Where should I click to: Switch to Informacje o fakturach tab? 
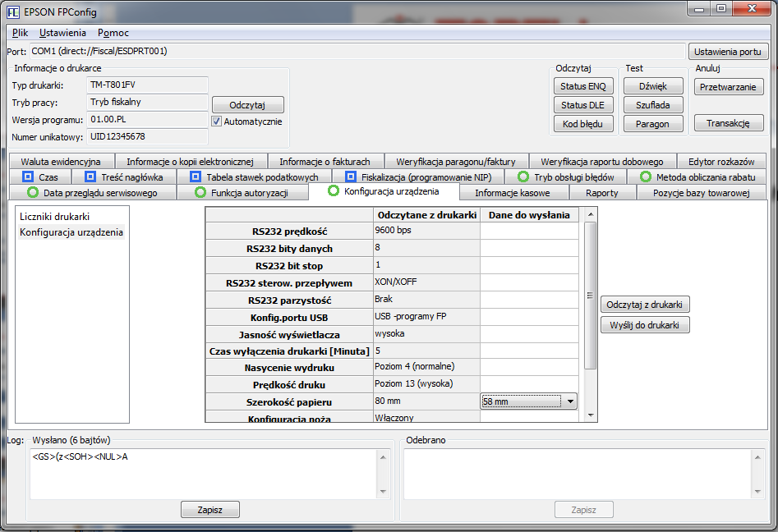click(x=325, y=162)
